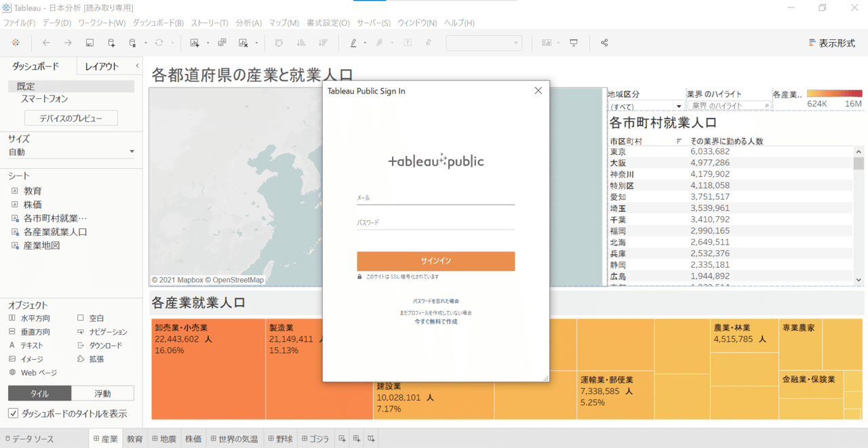Click the パスワードを忘れた場合 link
The height and width of the screenshot is (448, 868).
click(x=436, y=300)
